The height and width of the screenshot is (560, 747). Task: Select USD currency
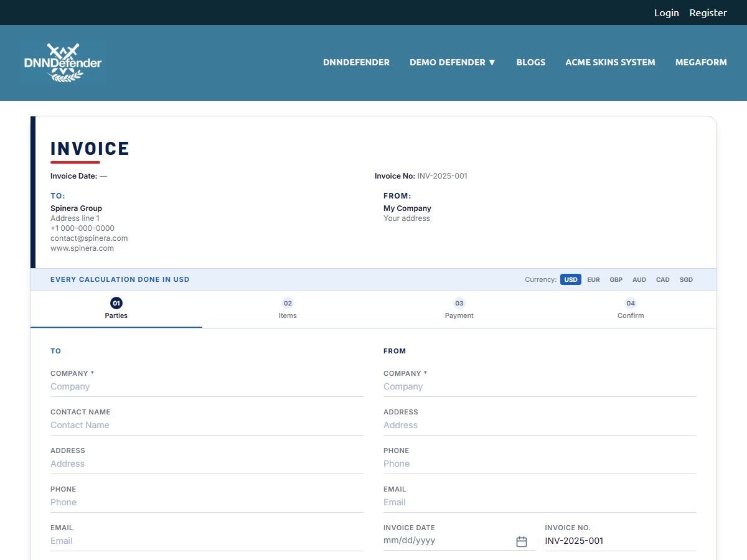[571, 280]
